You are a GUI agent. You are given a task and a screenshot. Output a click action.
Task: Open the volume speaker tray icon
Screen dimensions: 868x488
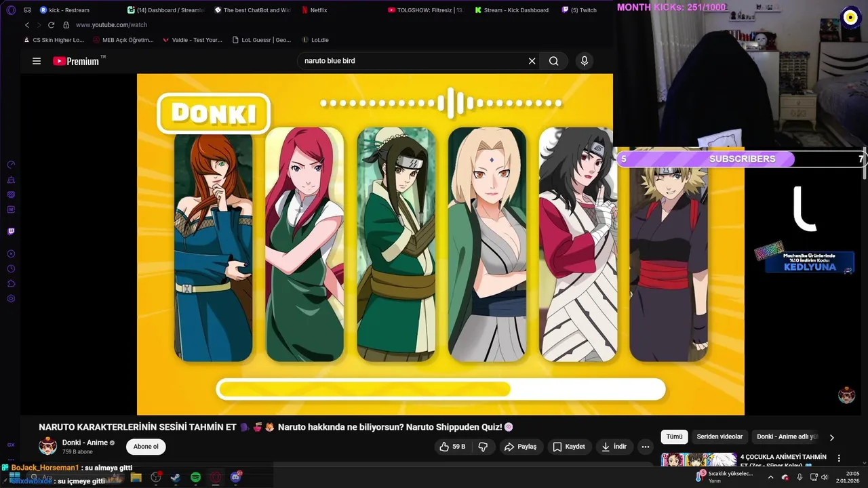point(825,477)
